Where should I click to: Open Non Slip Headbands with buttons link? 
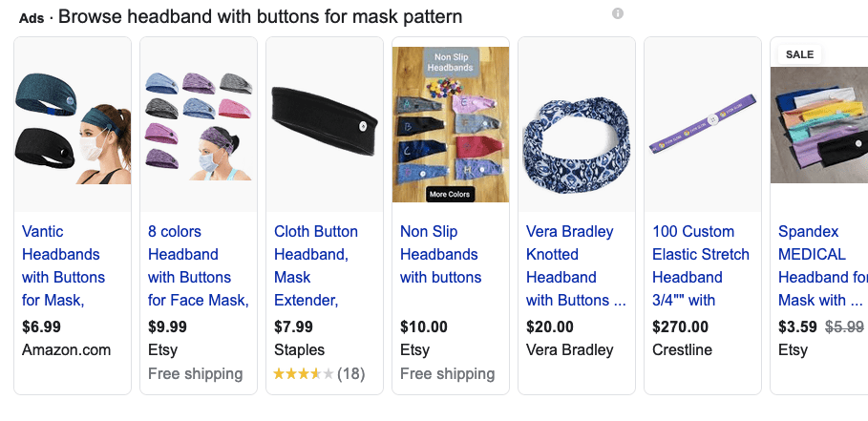(440, 254)
